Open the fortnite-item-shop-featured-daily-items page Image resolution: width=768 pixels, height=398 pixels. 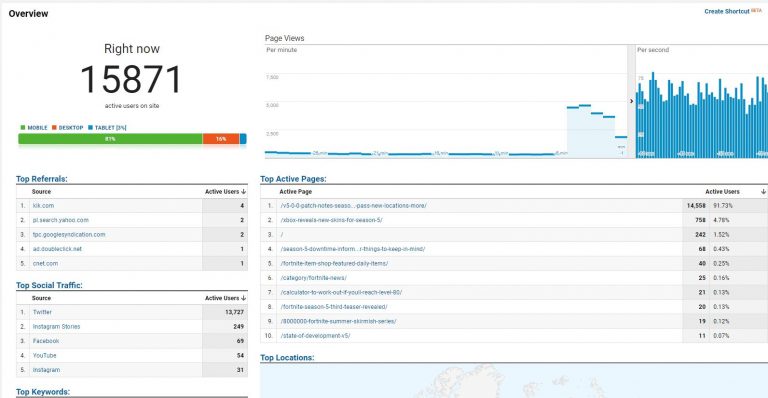tap(334, 263)
